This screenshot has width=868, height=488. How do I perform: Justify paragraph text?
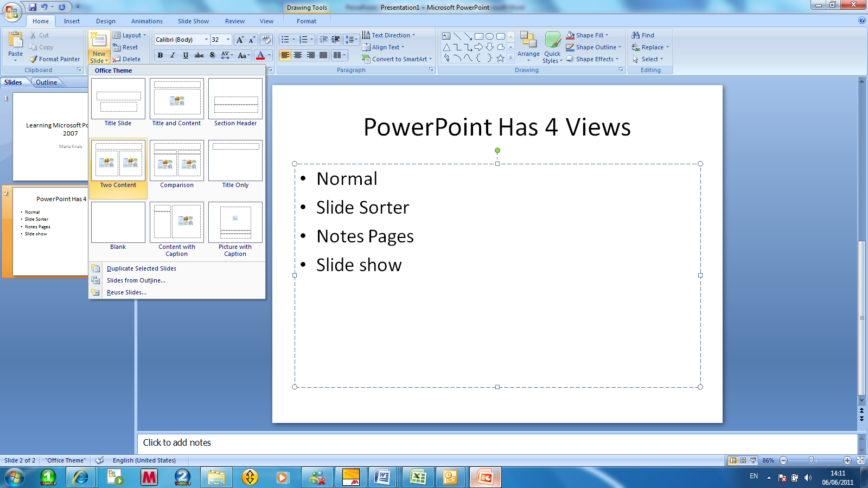click(323, 55)
